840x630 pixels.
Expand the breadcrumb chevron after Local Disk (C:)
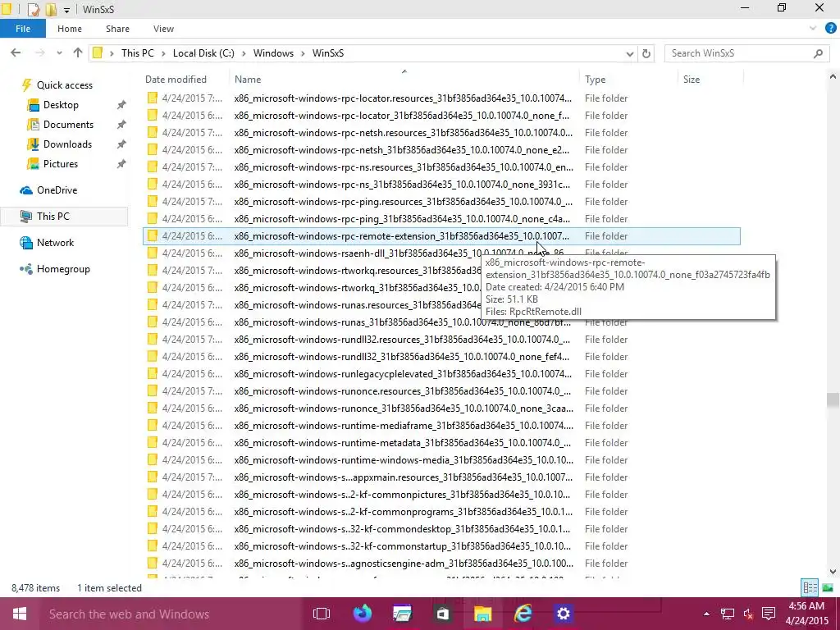click(244, 53)
